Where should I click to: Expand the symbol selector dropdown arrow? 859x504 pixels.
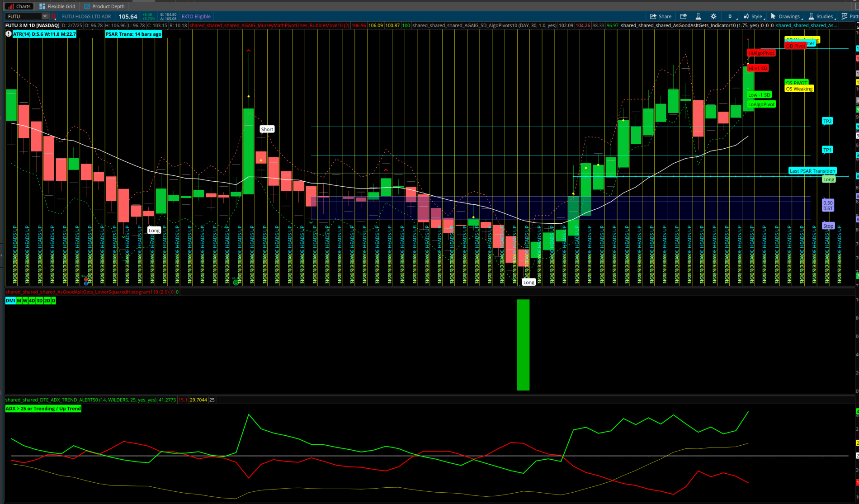click(45, 16)
